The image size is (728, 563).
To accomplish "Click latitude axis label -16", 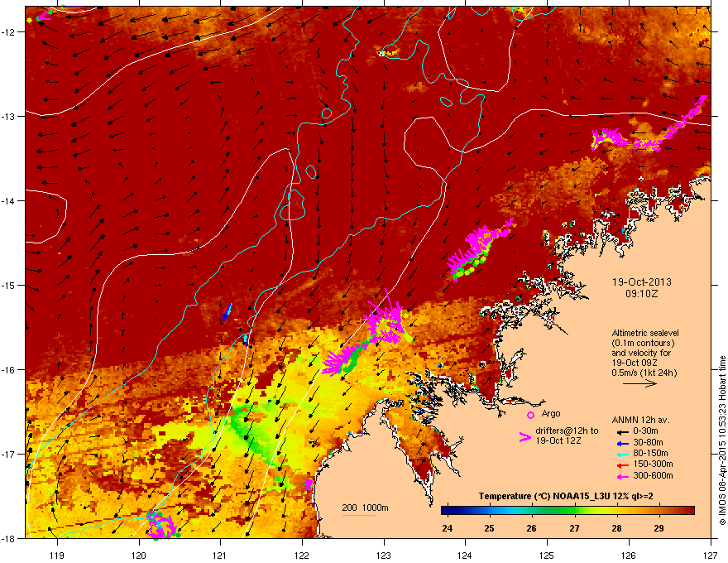I will click(8, 370).
